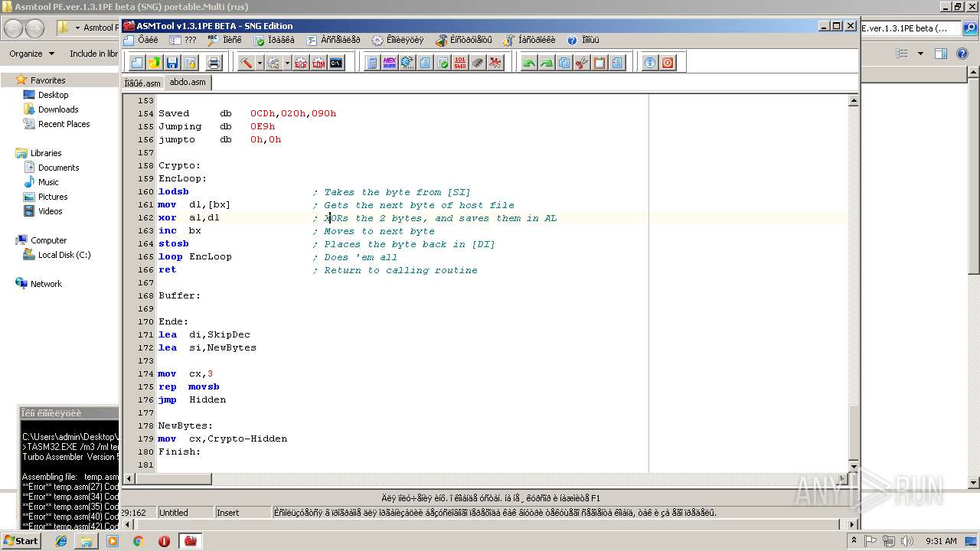Screen dimensions: 980x551
Task: Click the 'Insert' status bar field
Action: click(x=242, y=513)
